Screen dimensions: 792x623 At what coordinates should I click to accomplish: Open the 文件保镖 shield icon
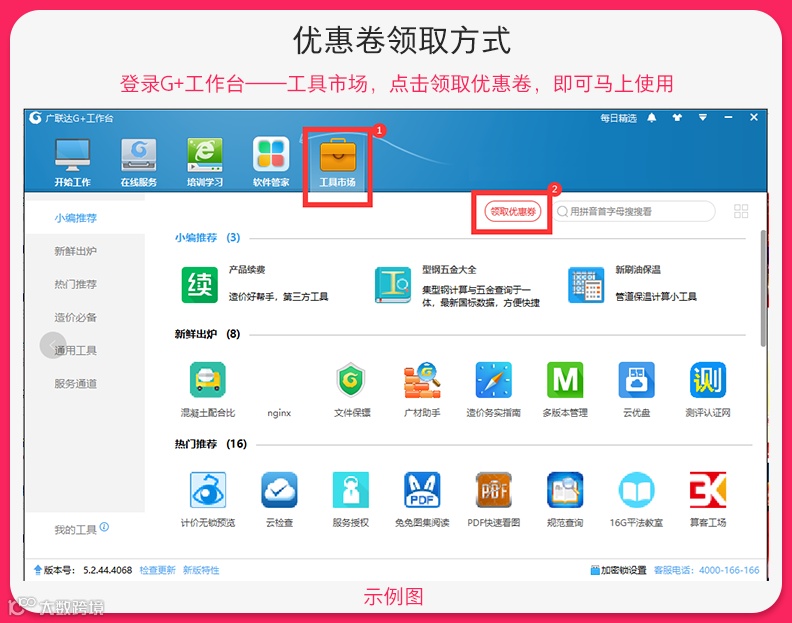351,379
